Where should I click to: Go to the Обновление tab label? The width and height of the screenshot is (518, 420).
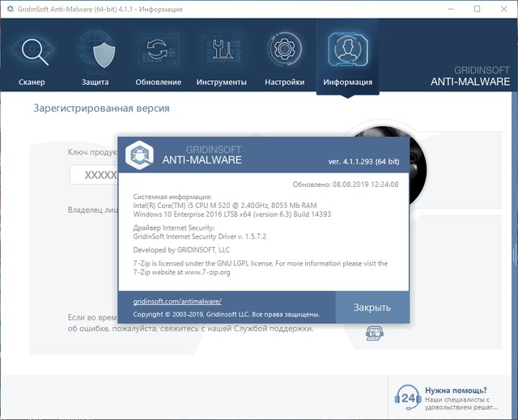[x=159, y=82]
